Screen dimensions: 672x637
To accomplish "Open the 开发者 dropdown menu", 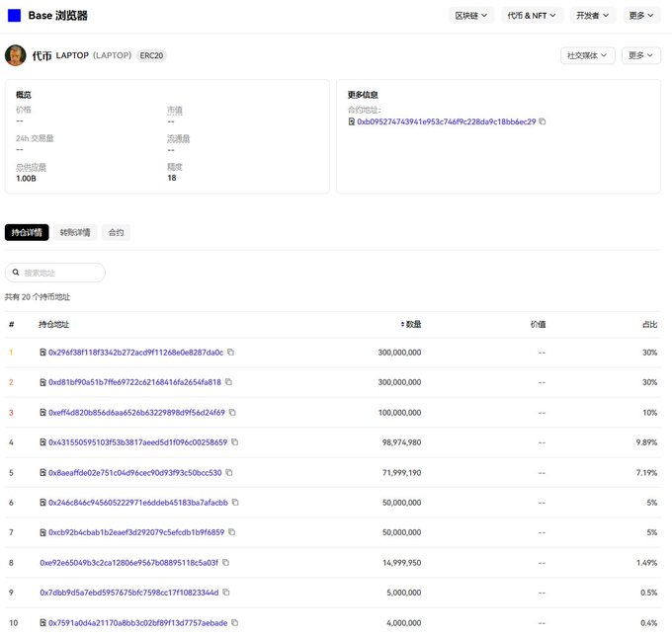I will coord(593,16).
